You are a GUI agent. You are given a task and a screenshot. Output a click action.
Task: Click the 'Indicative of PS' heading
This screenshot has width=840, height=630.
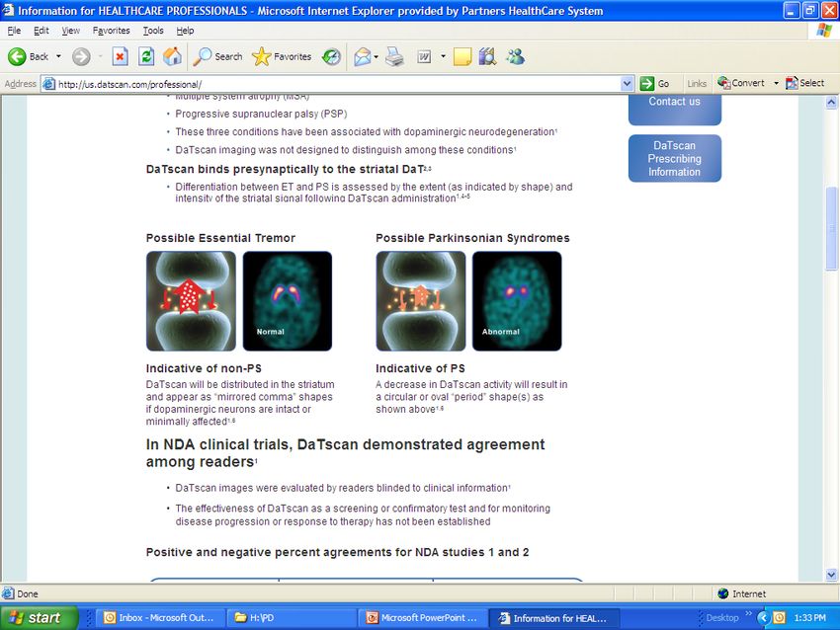pos(420,368)
